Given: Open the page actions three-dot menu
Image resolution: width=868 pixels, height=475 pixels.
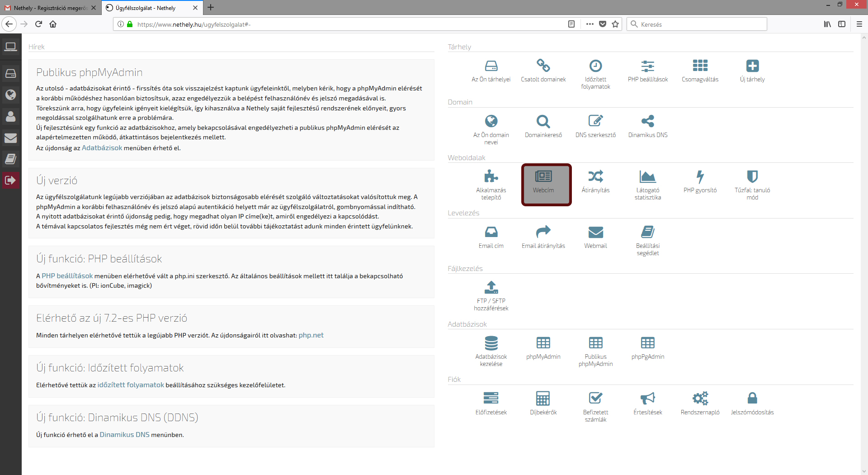Looking at the screenshot, I should coord(590,24).
